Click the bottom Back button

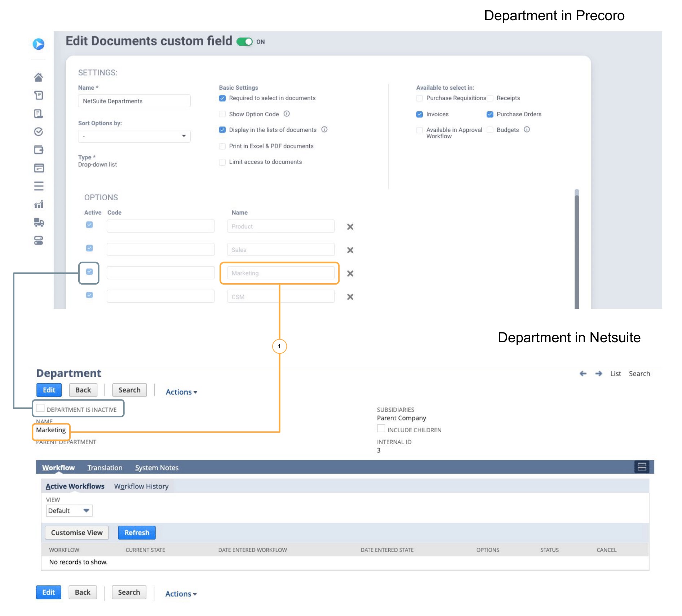click(x=83, y=592)
